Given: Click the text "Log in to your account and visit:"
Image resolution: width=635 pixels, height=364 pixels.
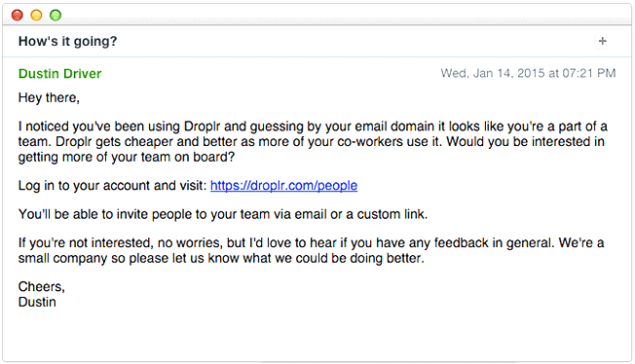Looking at the screenshot, I should tap(113, 186).
